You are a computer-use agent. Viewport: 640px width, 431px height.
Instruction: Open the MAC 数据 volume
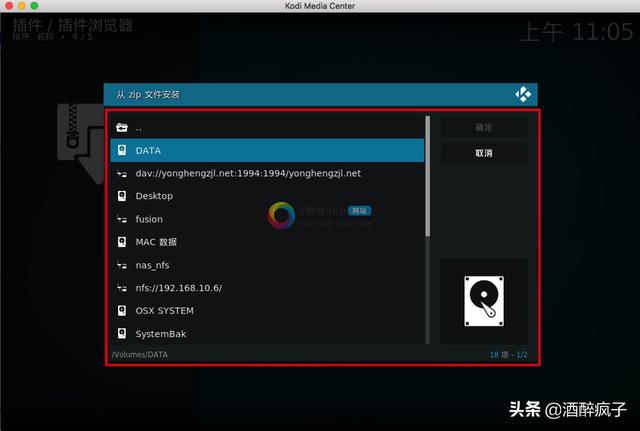tap(267, 242)
